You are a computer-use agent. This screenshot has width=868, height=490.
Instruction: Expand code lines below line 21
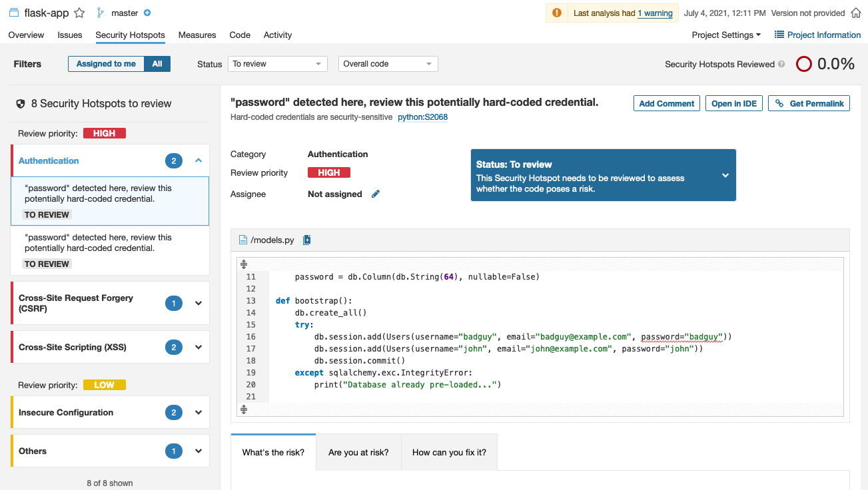244,409
